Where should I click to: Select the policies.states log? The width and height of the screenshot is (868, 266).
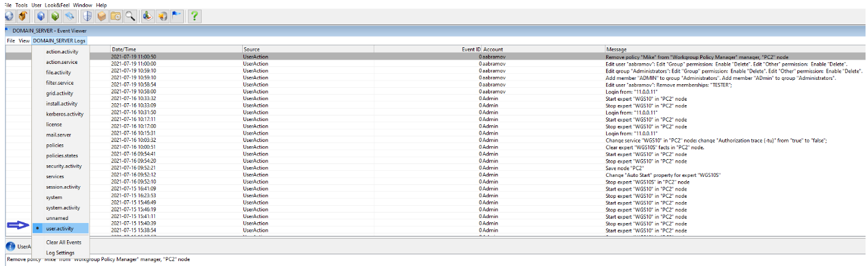click(x=61, y=156)
